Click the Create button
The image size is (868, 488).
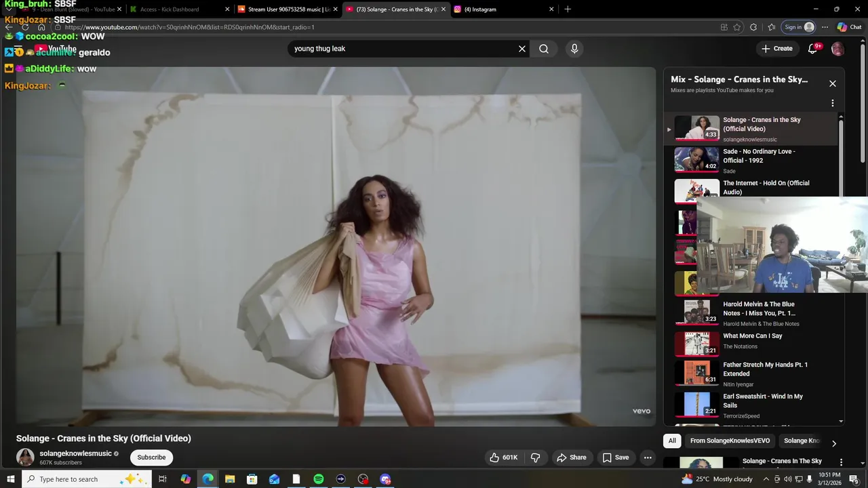point(776,49)
